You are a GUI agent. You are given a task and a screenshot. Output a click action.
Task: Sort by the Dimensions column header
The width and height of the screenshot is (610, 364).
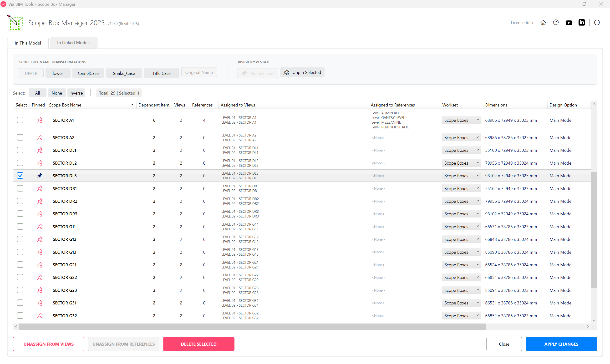coord(515,105)
